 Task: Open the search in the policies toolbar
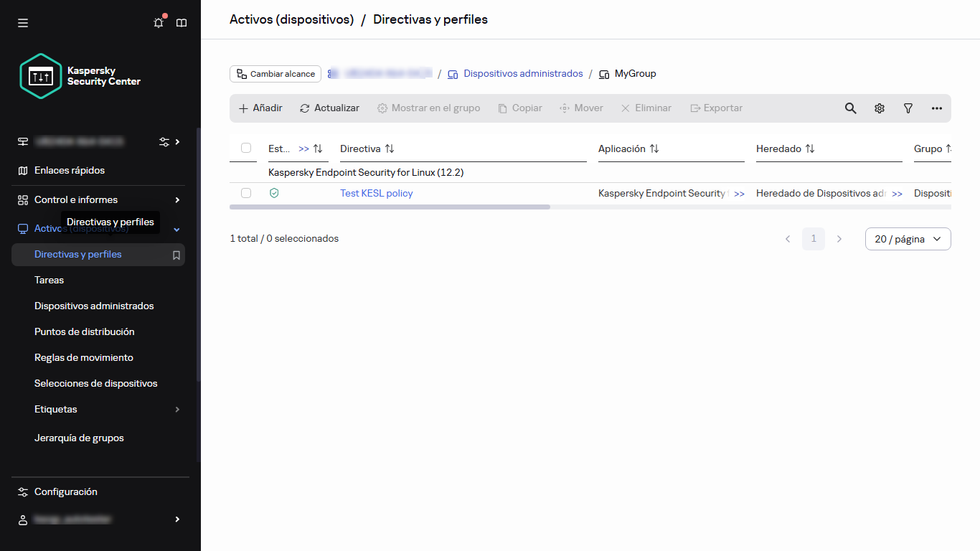coord(850,108)
